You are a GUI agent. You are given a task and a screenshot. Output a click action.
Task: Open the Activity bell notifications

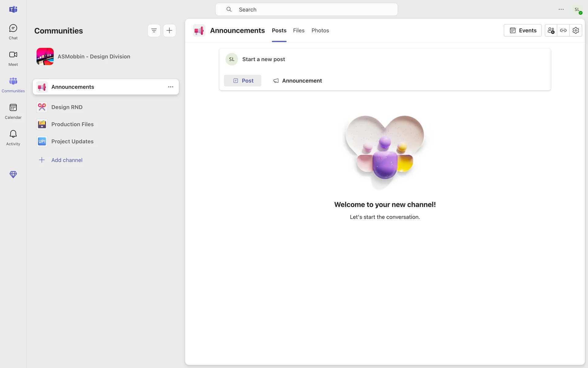(x=13, y=138)
